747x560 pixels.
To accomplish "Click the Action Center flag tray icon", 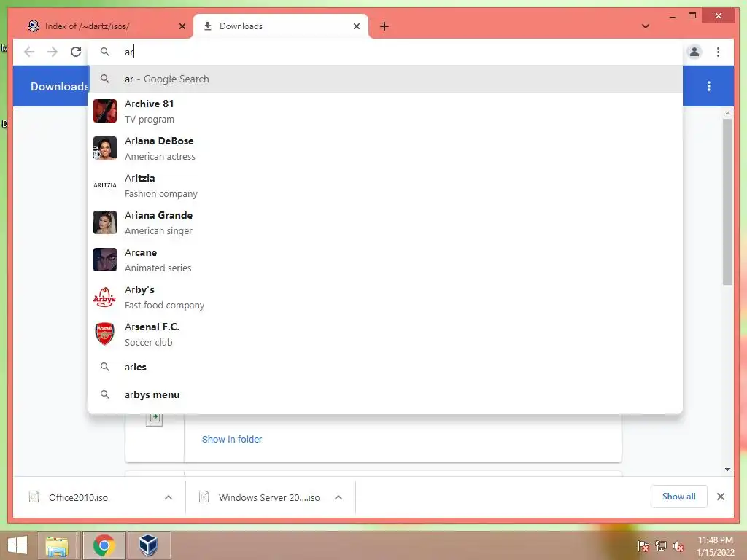I will (x=643, y=546).
